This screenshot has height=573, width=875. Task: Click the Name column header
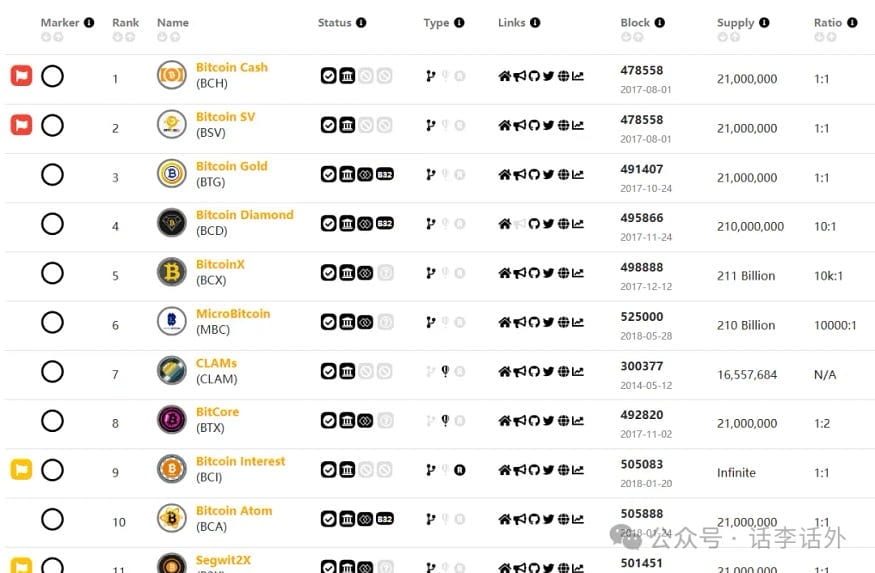[x=173, y=22]
